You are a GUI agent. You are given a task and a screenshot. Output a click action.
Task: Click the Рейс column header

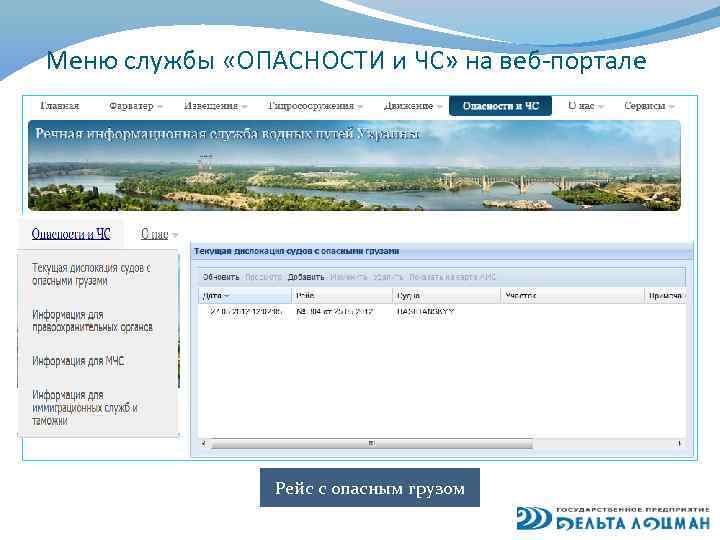tap(342, 296)
